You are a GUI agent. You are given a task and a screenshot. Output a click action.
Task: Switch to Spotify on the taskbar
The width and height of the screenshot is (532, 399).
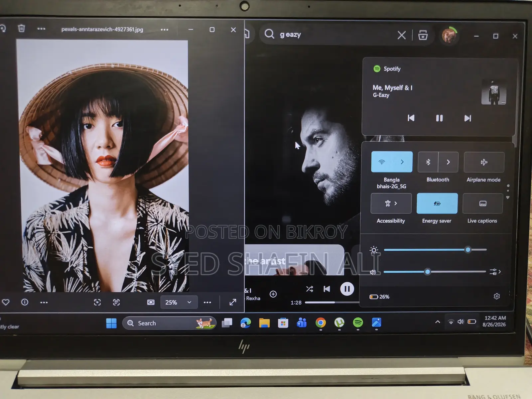[358, 323]
